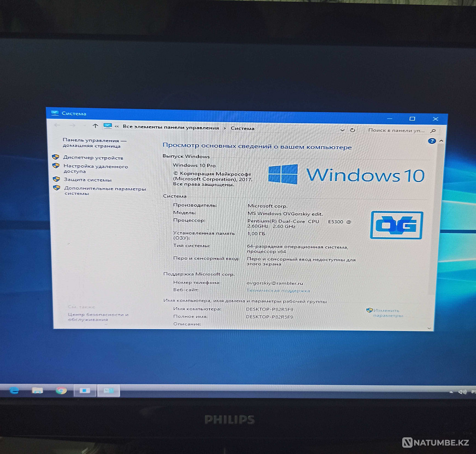
Task: Launch Microsoft Edge from the taskbar
Action: [13, 390]
